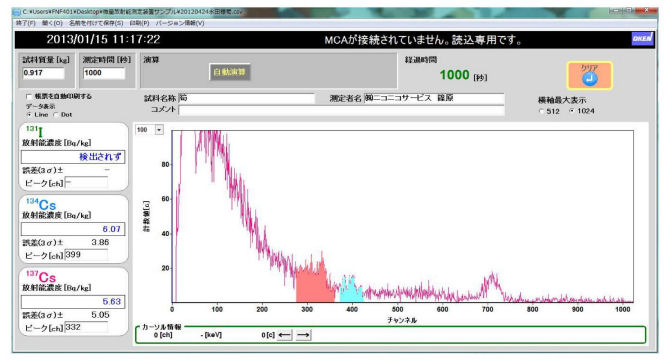Click the 137Cs peak channel field 332
Viewport: 670px width, 362px height.
pos(86,328)
